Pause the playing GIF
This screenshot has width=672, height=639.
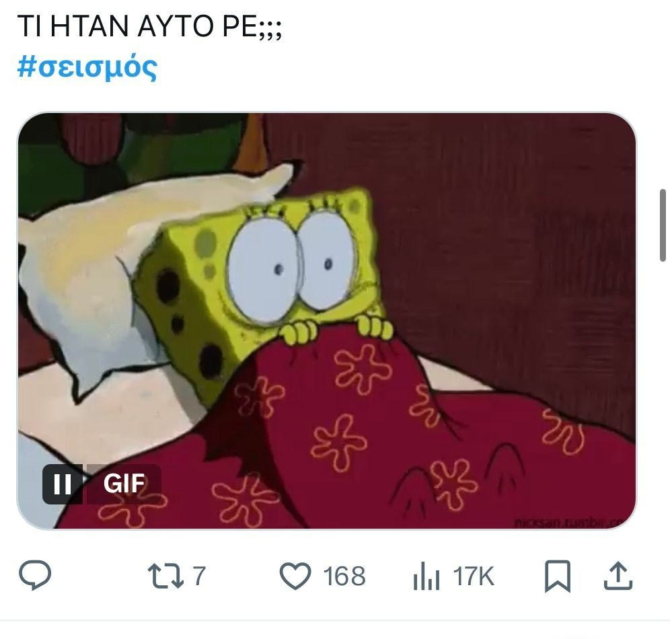[x=63, y=484]
